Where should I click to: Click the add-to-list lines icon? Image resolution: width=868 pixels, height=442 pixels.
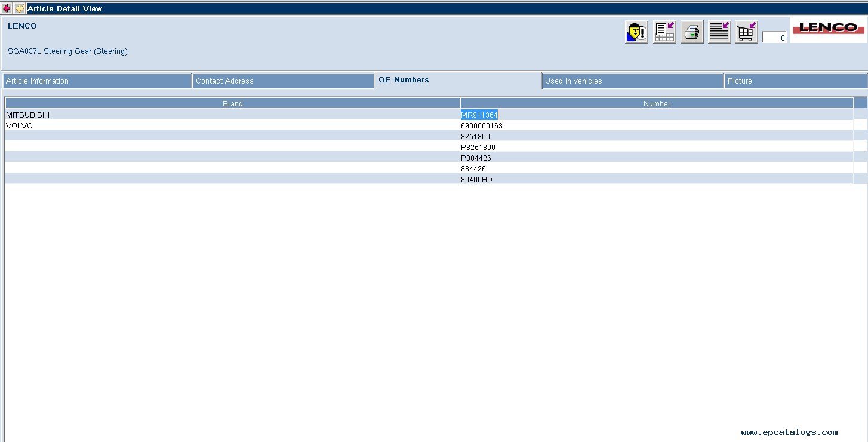719,32
